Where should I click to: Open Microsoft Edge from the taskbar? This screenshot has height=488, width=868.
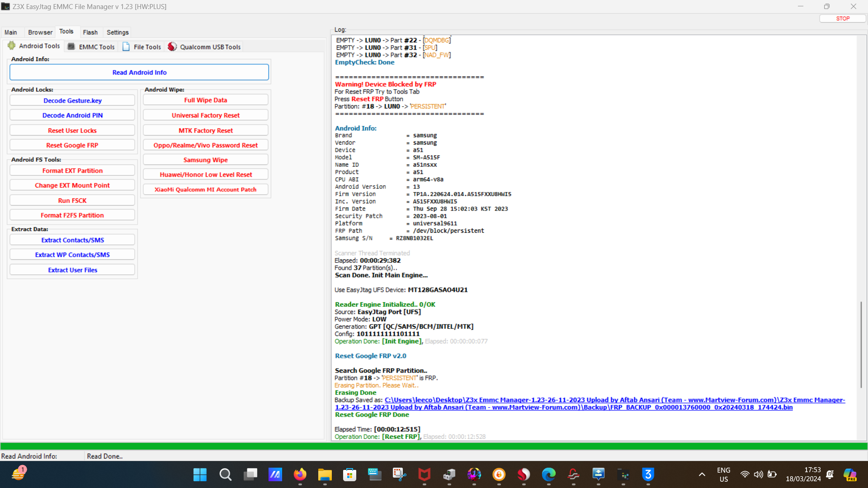(x=548, y=474)
